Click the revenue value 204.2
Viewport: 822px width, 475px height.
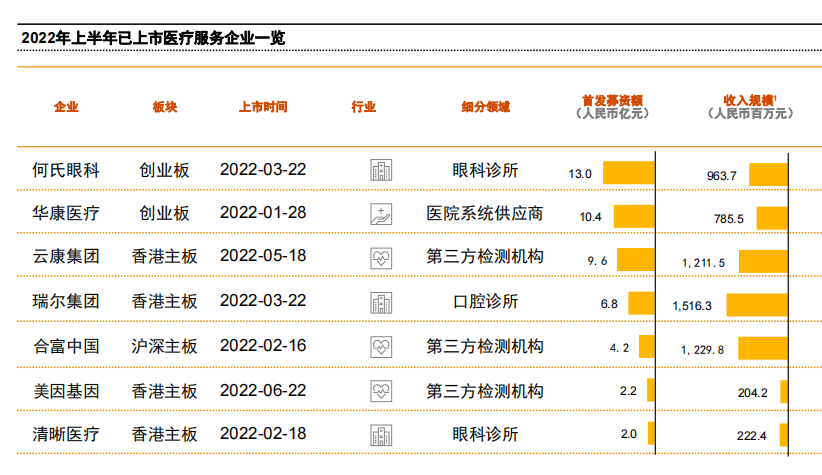[753, 393]
